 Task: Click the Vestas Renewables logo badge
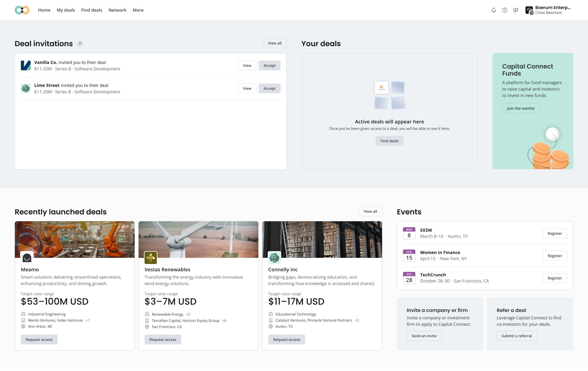(151, 258)
